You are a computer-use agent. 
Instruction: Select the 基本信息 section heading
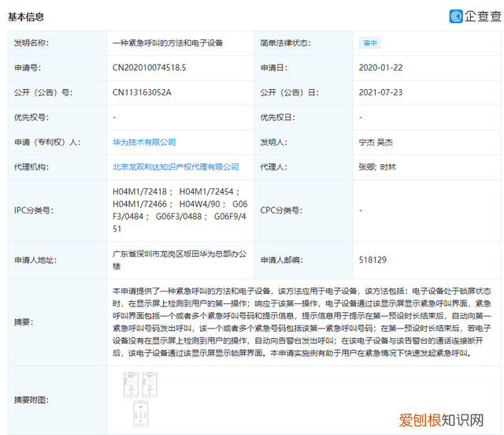click(26, 17)
